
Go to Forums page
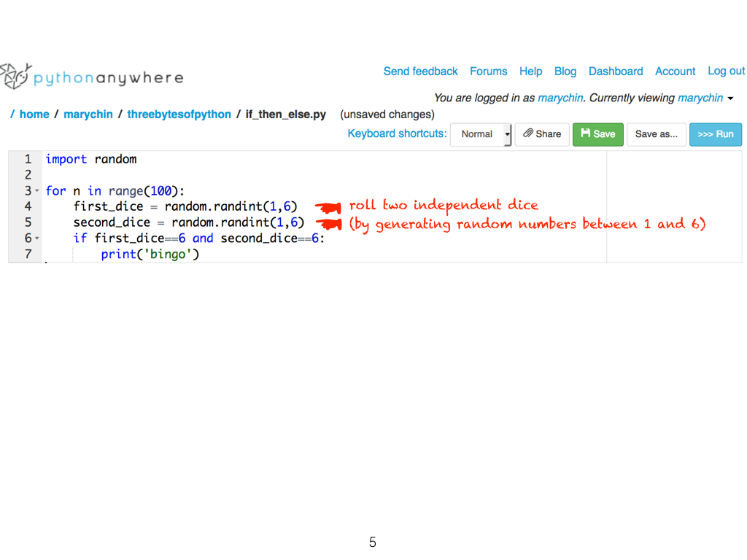tap(488, 71)
